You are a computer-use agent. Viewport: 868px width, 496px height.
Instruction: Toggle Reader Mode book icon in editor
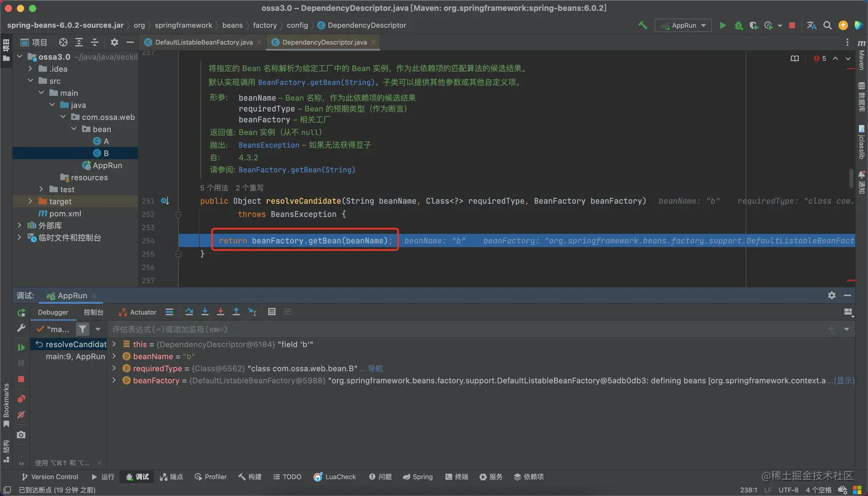click(x=795, y=59)
